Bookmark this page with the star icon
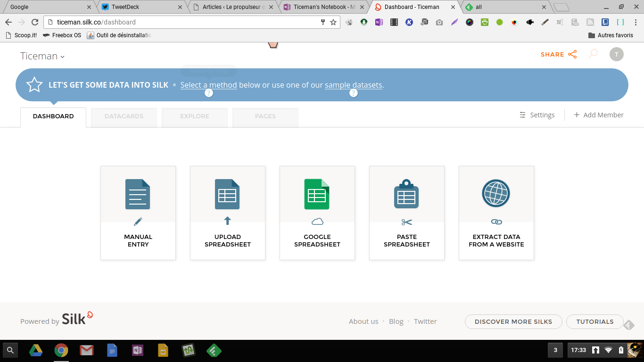This screenshot has height=362, width=644. tap(333, 22)
